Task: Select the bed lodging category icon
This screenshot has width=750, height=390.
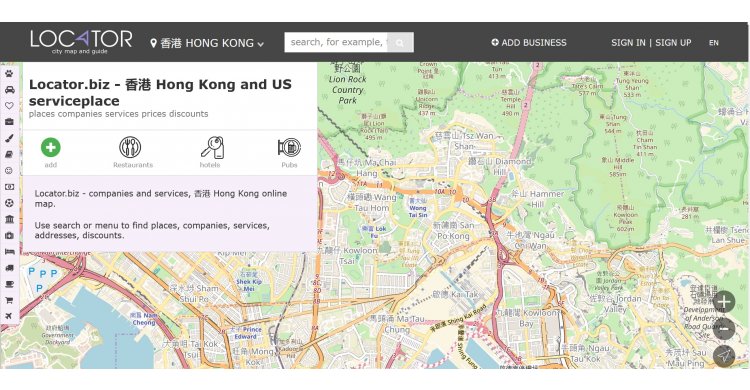Action: pos(9,252)
